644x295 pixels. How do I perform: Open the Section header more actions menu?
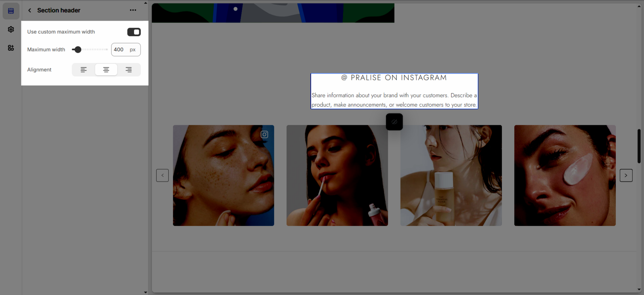pyautogui.click(x=133, y=10)
